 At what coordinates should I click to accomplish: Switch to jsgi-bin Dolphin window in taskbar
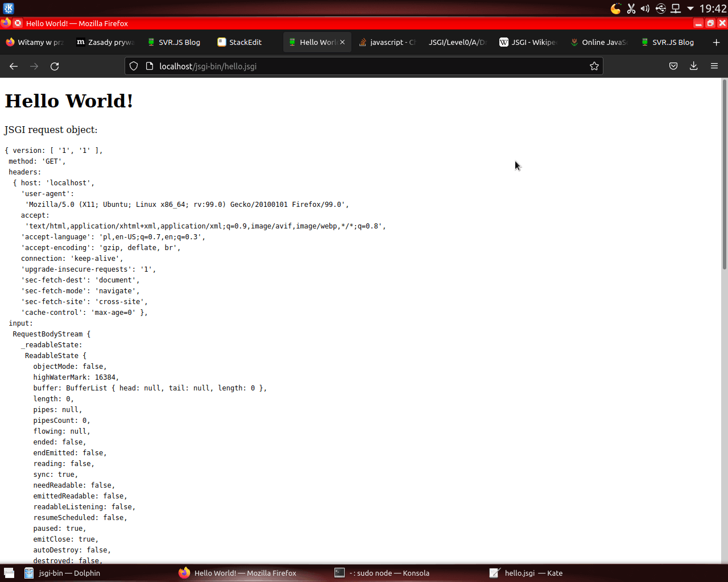pos(63,573)
